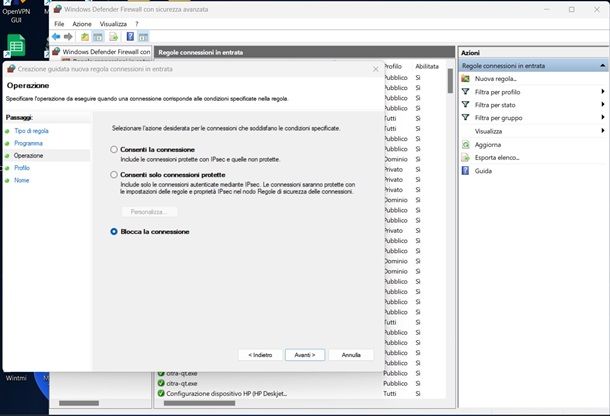The width and height of the screenshot is (610, 416).
Task: Click the Guida action label
Action: (x=483, y=171)
